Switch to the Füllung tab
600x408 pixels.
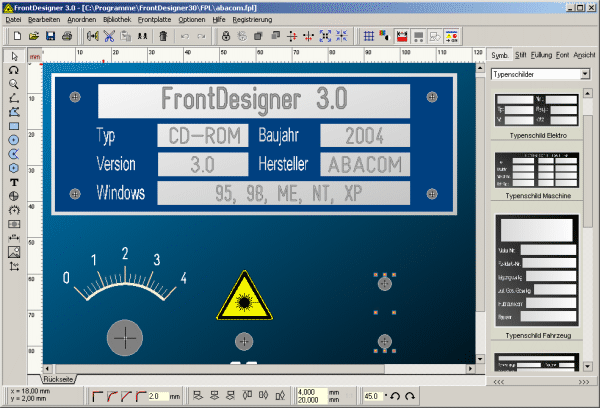click(541, 55)
